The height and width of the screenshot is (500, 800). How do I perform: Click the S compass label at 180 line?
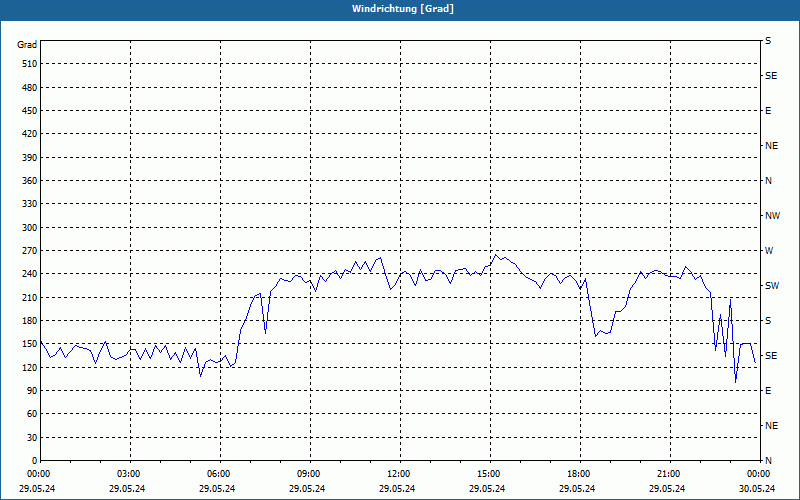pos(768,321)
